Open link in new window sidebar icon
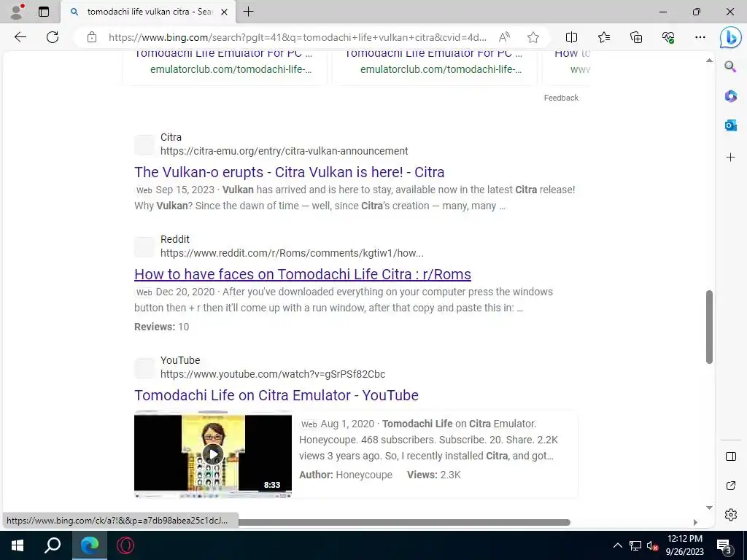This screenshot has height=560, width=747. 730,486
